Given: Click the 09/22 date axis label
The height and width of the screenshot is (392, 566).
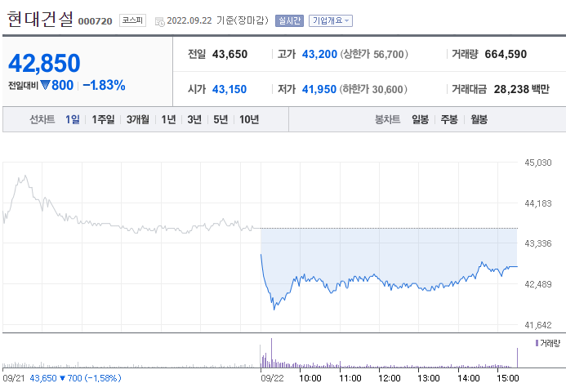Looking at the screenshot, I should point(272,378).
